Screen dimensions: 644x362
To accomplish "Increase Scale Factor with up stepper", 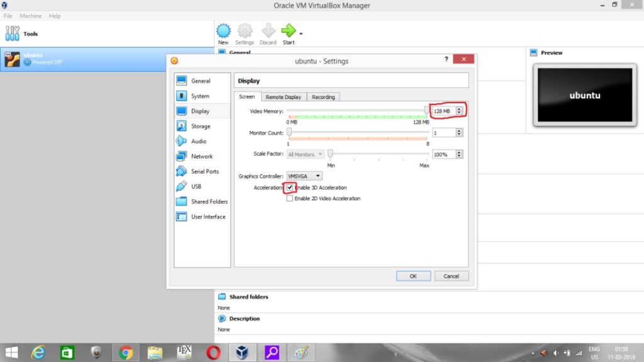I will 459,152.
